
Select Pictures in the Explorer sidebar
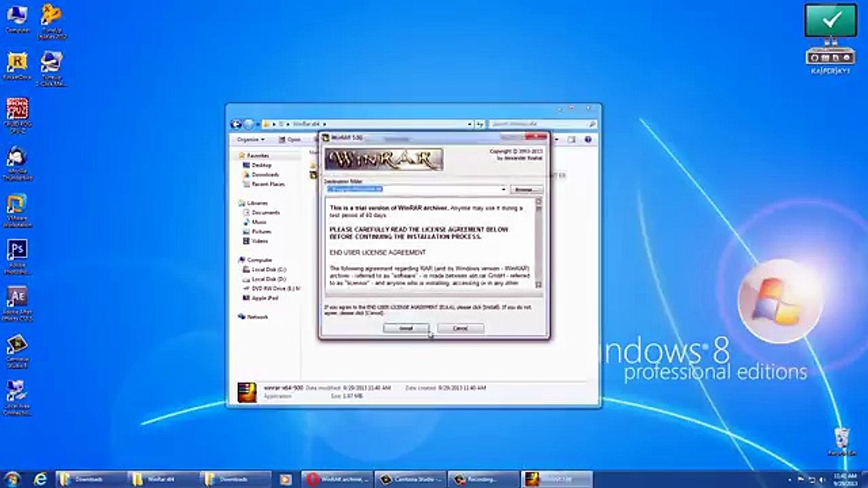coord(257,231)
